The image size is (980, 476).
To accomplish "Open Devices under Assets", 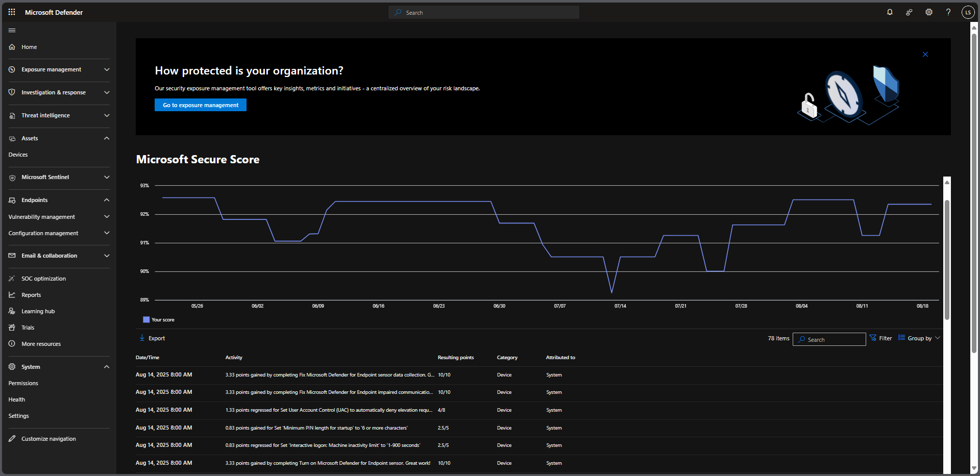I will 18,155.
